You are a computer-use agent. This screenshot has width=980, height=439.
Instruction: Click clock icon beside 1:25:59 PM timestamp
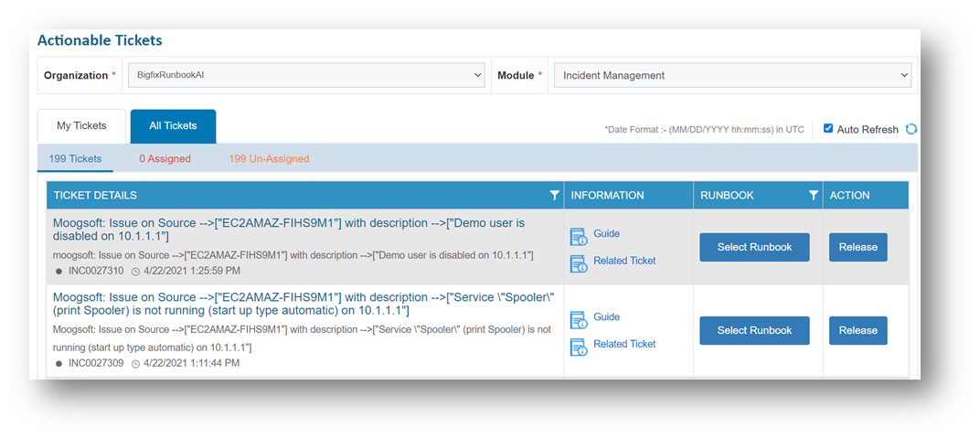[x=135, y=272]
